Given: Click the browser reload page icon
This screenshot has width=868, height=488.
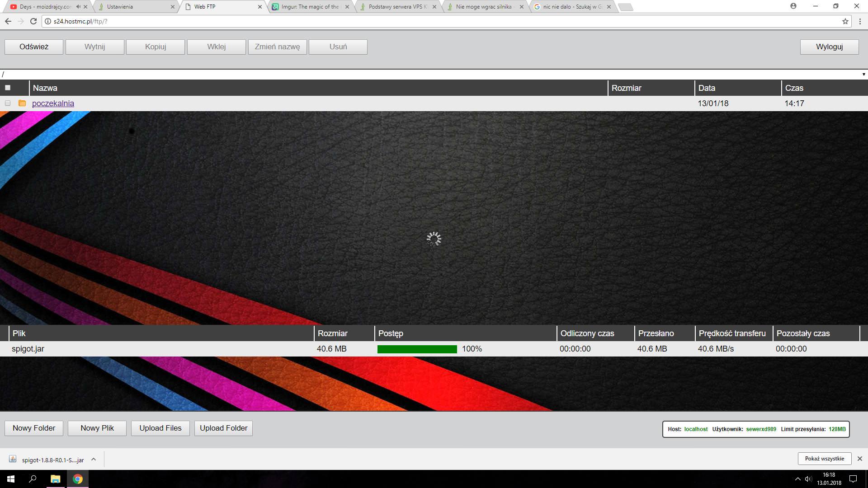Looking at the screenshot, I should 33,21.
